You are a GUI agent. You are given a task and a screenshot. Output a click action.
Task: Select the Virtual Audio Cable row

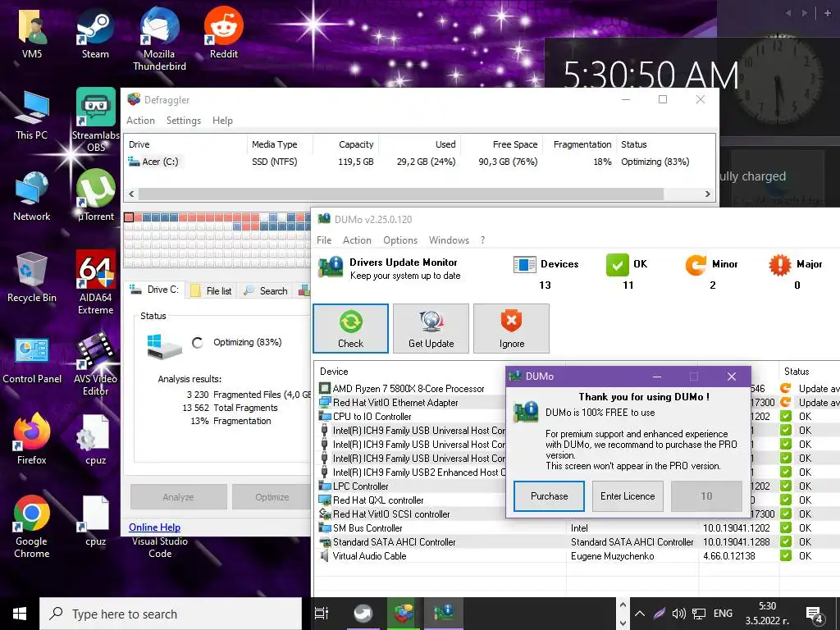pos(578,555)
